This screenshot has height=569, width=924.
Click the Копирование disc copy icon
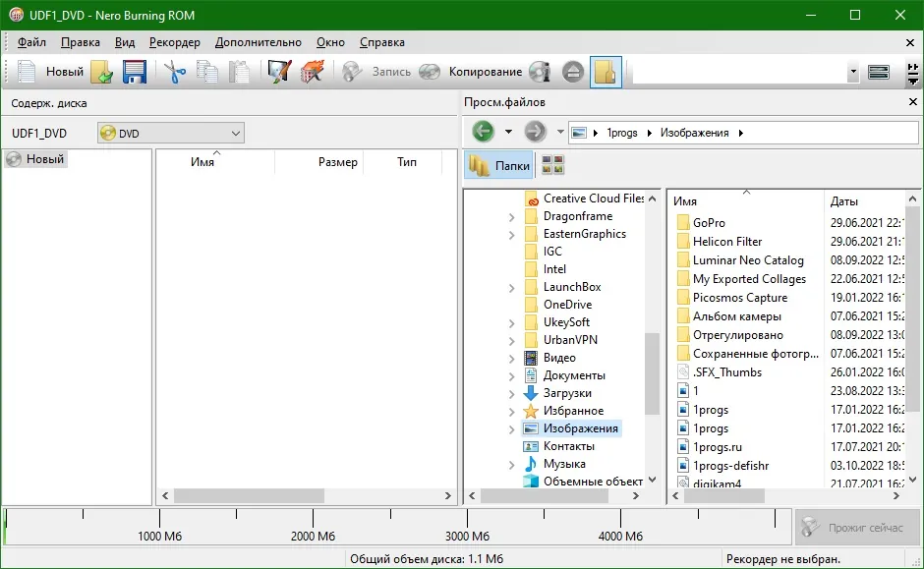point(430,72)
